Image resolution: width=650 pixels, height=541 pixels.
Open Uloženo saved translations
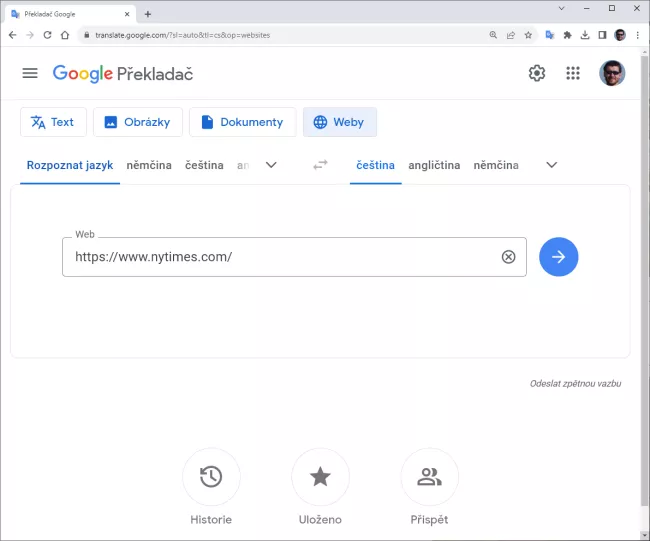(320, 477)
